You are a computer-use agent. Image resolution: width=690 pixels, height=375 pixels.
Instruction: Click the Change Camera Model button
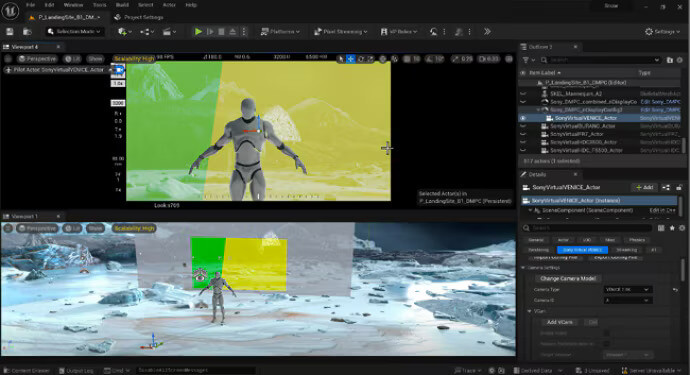[568, 279]
